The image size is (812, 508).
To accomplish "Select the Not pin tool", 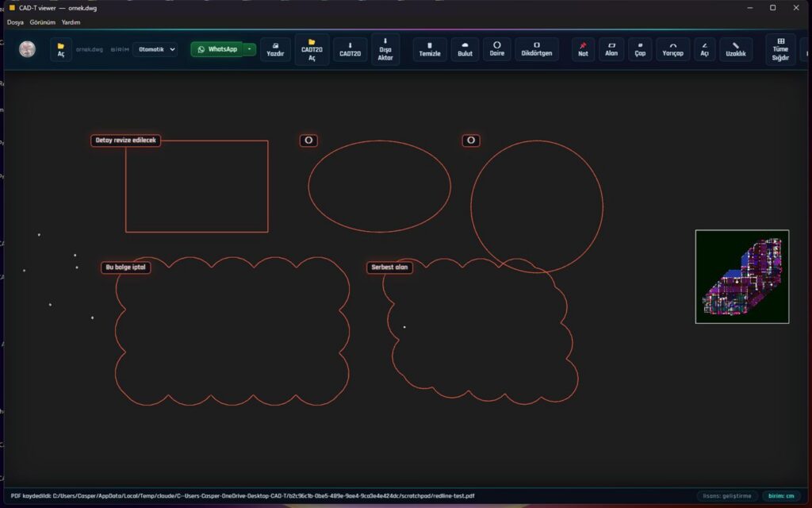I will tap(583, 50).
